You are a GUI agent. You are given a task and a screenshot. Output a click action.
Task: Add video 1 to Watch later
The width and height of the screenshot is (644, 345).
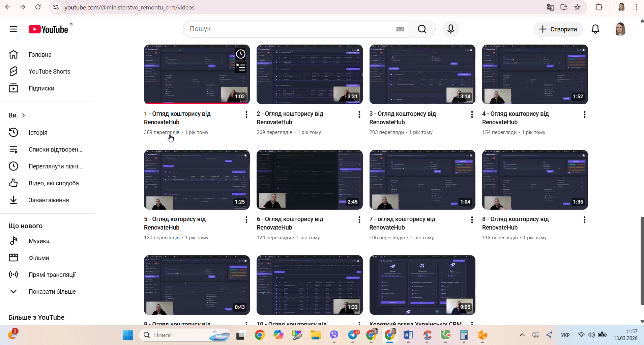pos(240,54)
